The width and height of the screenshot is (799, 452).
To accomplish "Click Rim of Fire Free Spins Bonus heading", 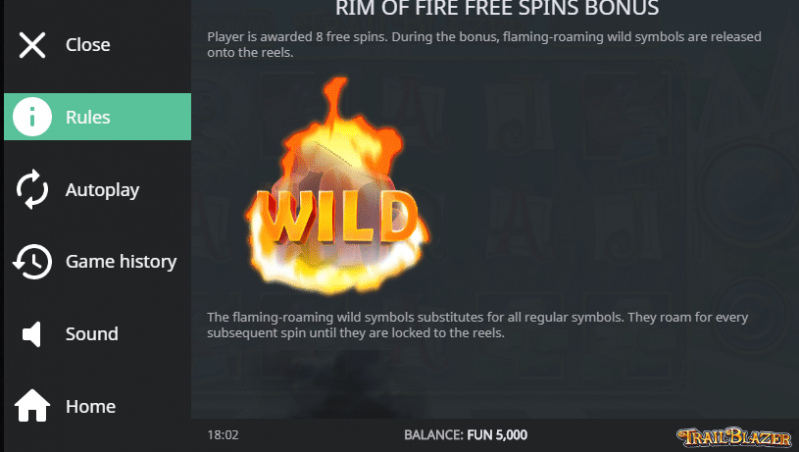I will click(x=497, y=8).
